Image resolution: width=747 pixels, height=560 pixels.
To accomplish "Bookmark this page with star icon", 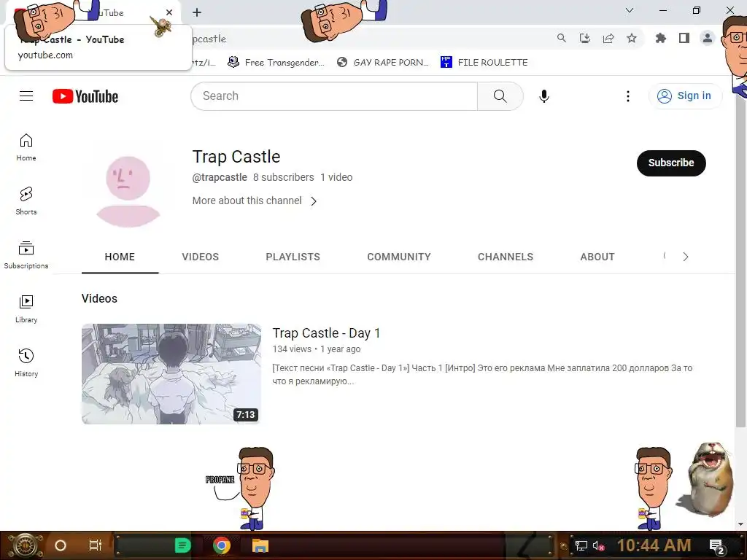I will 632,38.
